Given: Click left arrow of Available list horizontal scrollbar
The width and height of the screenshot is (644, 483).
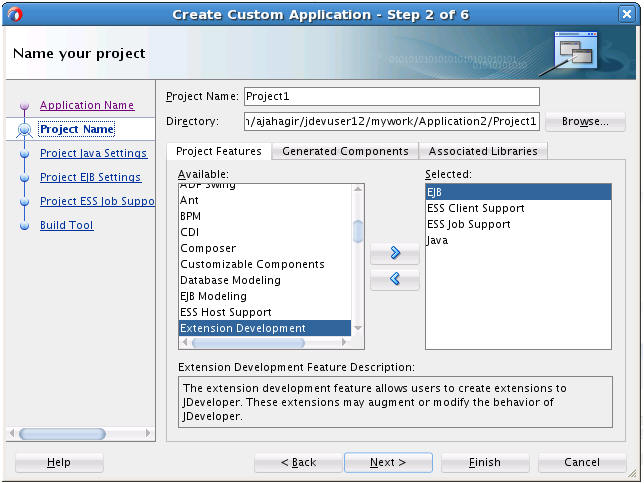Looking at the screenshot, I should [x=185, y=342].
